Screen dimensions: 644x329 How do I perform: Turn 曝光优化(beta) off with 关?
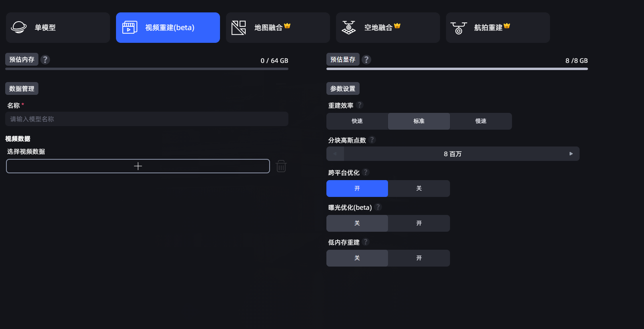point(357,223)
